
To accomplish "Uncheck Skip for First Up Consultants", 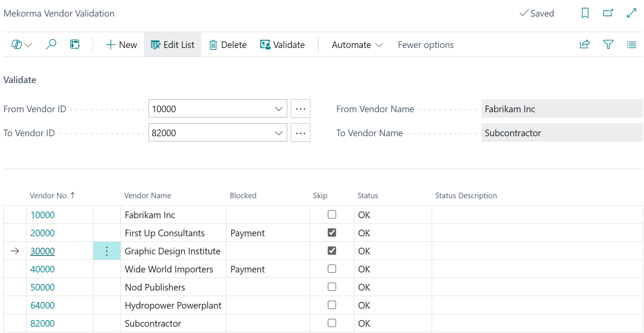I will 332,233.
